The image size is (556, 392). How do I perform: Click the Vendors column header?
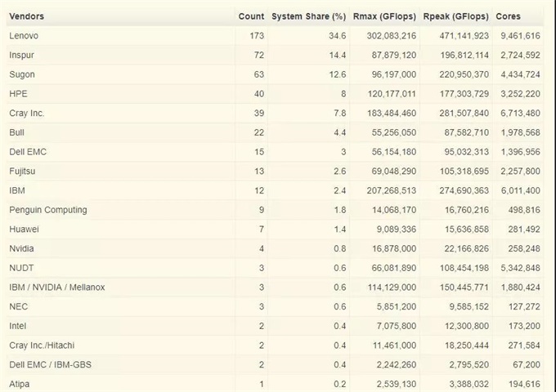point(27,16)
